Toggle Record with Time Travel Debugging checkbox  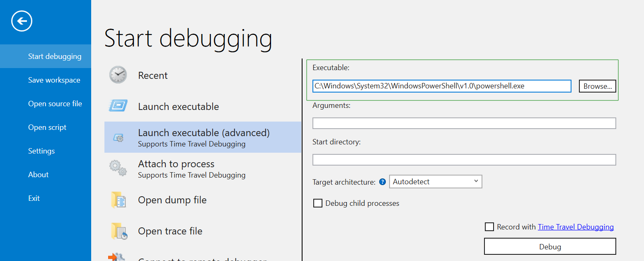(x=489, y=227)
